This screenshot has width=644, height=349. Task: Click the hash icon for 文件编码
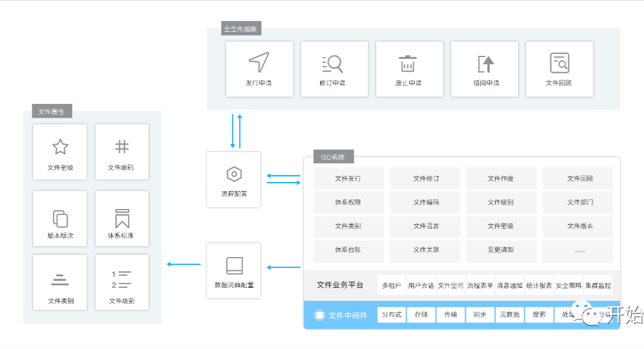(x=121, y=147)
